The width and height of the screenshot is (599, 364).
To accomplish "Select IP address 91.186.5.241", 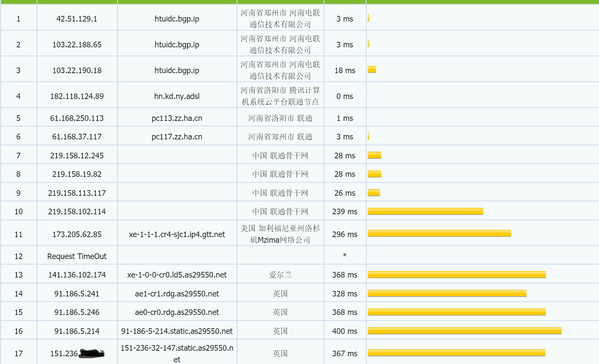I will (x=77, y=294).
